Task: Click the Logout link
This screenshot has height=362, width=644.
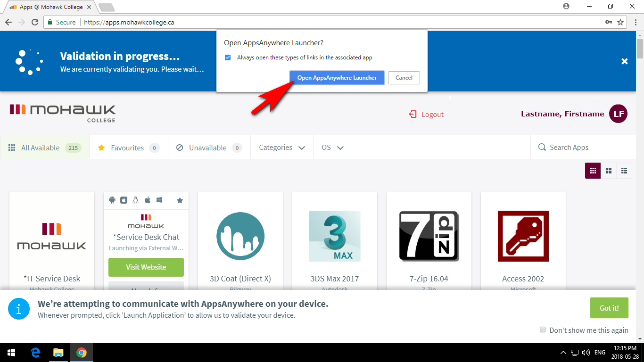Action: 426,114
